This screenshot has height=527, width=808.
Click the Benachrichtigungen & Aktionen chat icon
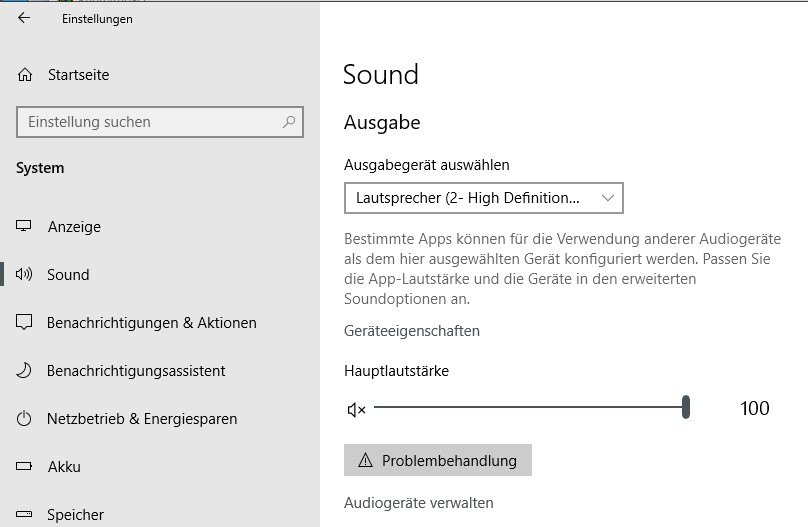(x=24, y=322)
